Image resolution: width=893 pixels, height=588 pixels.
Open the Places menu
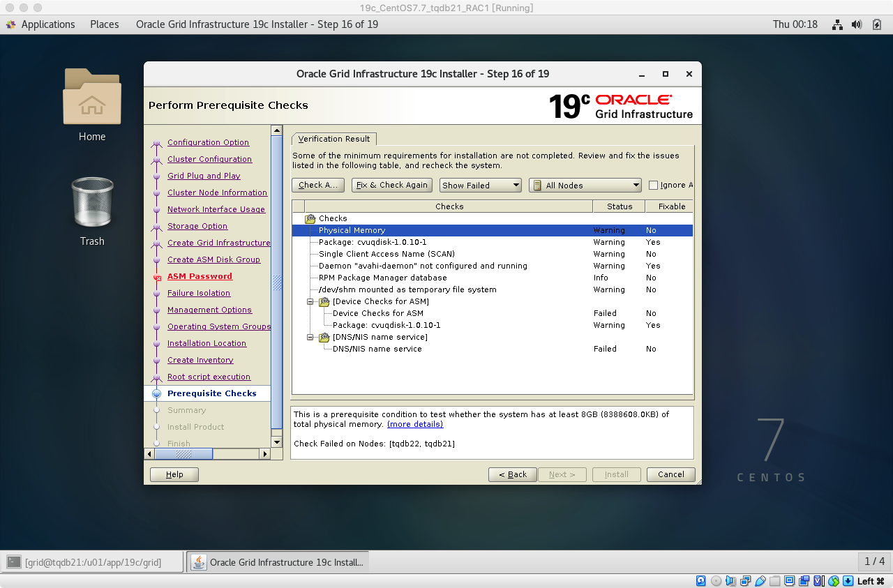click(x=105, y=24)
